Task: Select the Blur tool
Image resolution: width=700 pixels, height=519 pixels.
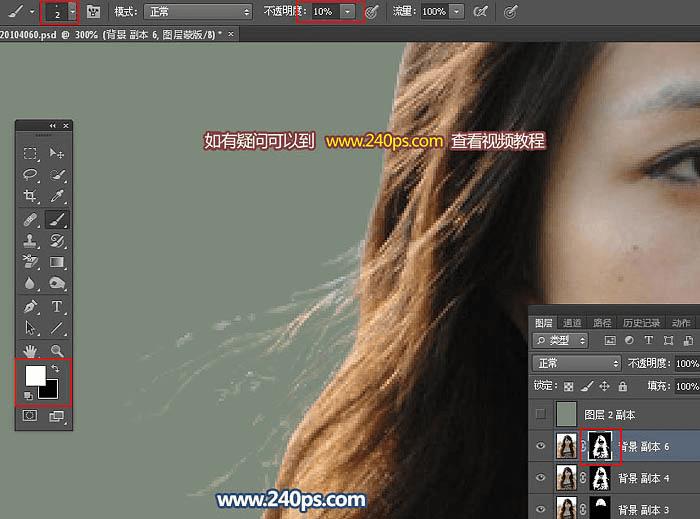Action: pyautogui.click(x=30, y=283)
